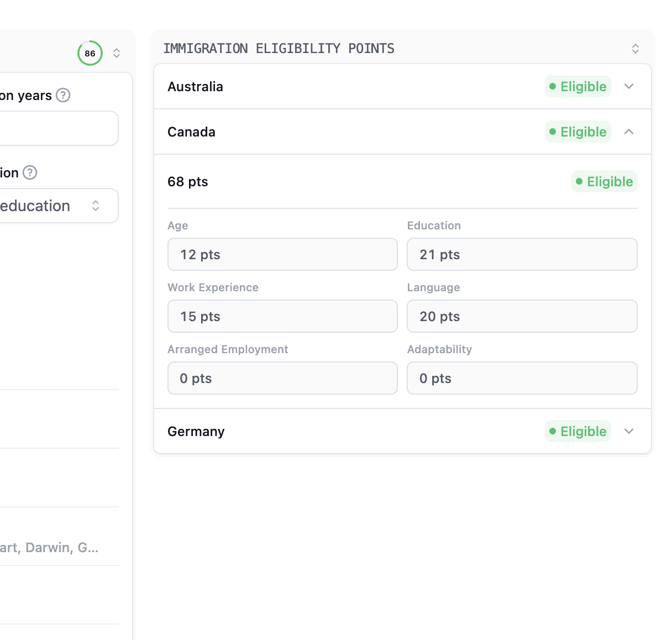Image resolution: width=672 pixels, height=640 pixels.
Task: Click the Adaptability label
Action: click(439, 349)
